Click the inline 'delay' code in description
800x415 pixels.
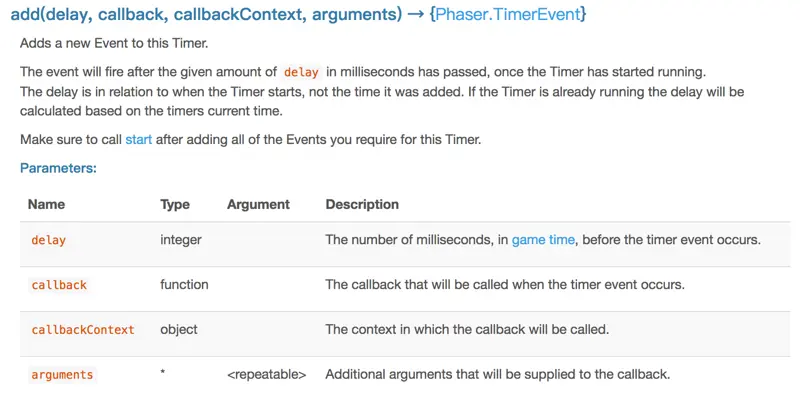click(301, 72)
